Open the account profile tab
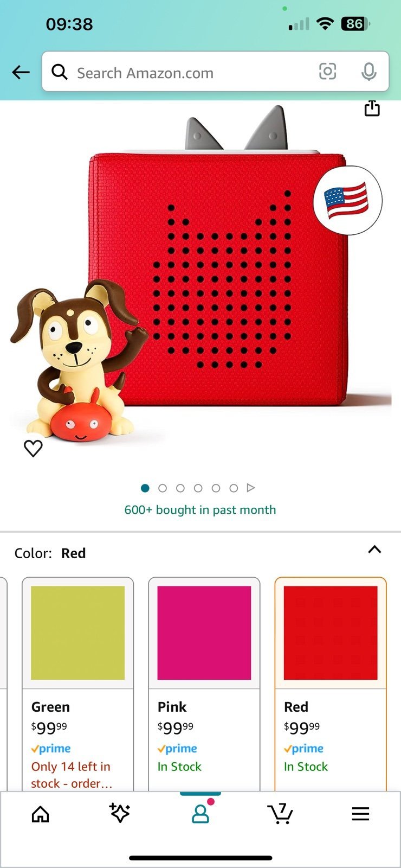Image resolution: width=401 pixels, height=868 pixels. tap(200, 813)
